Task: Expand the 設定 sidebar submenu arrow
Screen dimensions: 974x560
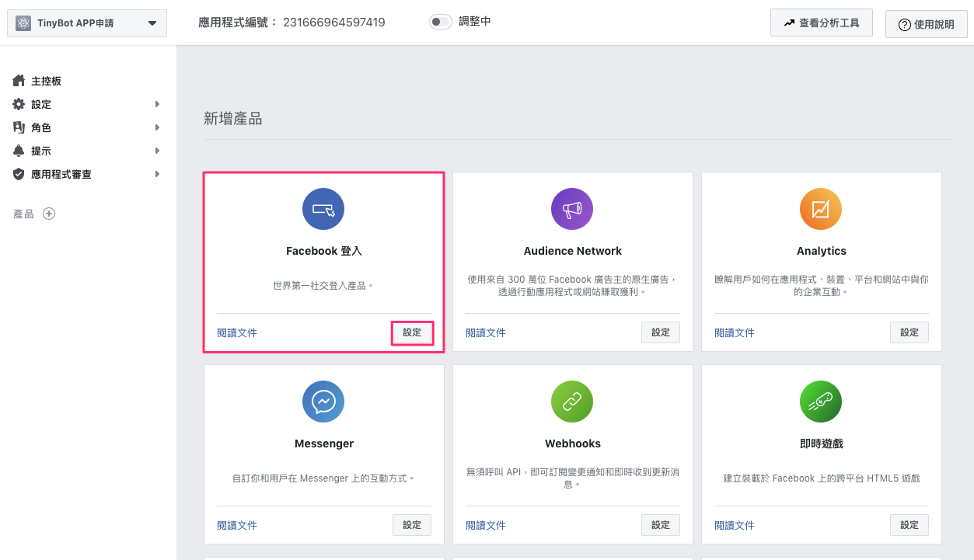Action: (x=158, y=104)
